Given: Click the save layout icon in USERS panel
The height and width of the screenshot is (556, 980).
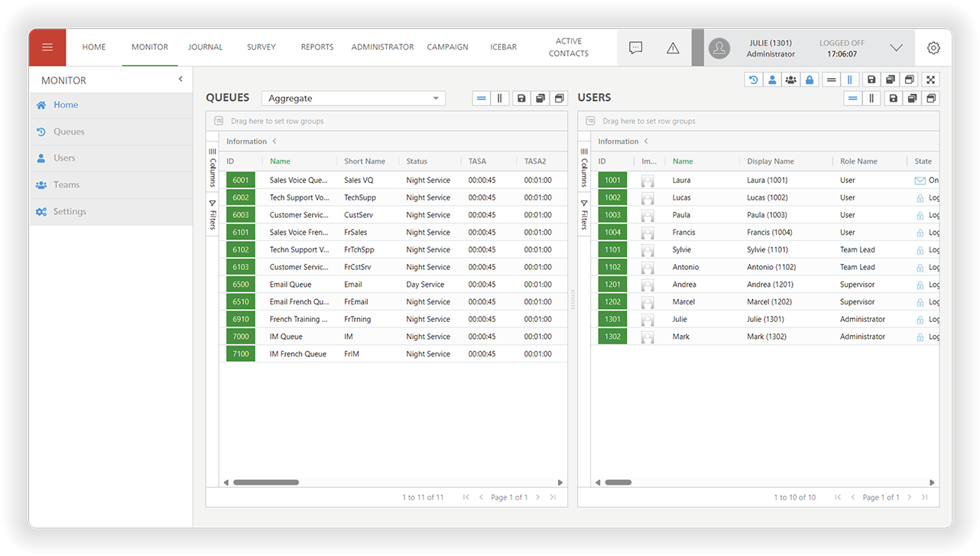Looking at the screenshot, I should (x=893, y=98).
